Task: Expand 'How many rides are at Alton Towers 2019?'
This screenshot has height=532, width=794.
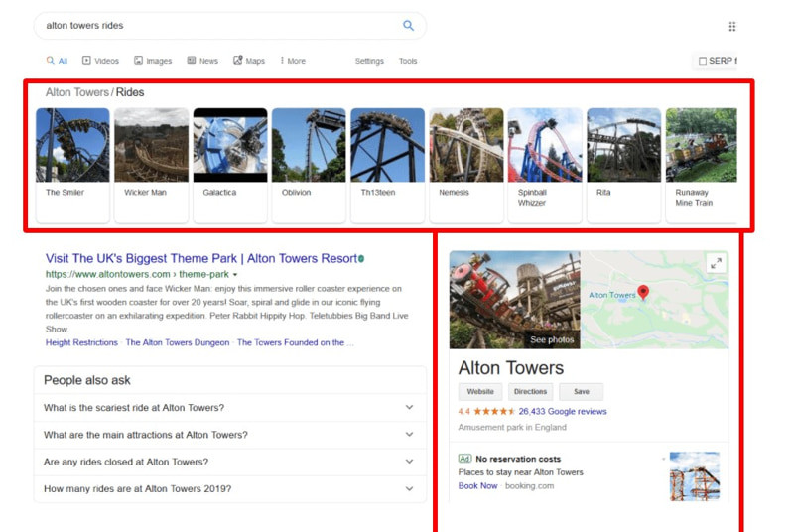Action: pos(229,489)
